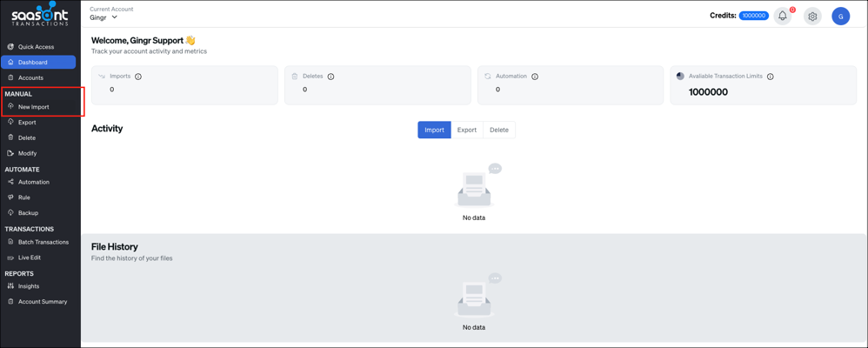
Task: Click the Automation card refresh icon
Action: [x=488, y=76]
